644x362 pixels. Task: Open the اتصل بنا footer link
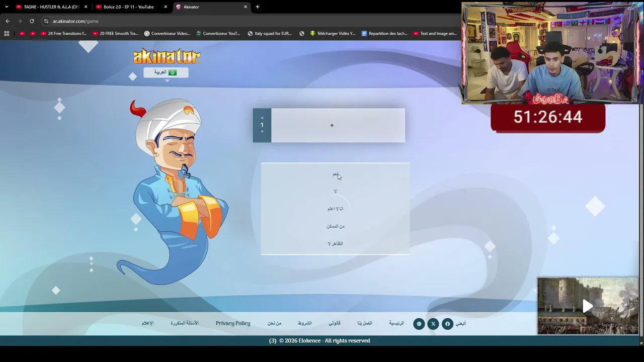point(365,323)
